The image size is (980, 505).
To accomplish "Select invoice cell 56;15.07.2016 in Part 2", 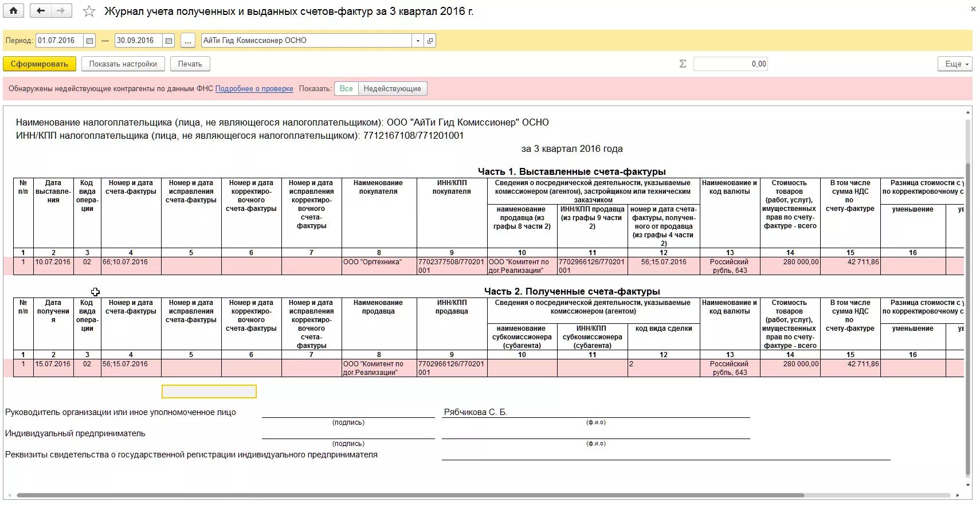I will point(131,368).
